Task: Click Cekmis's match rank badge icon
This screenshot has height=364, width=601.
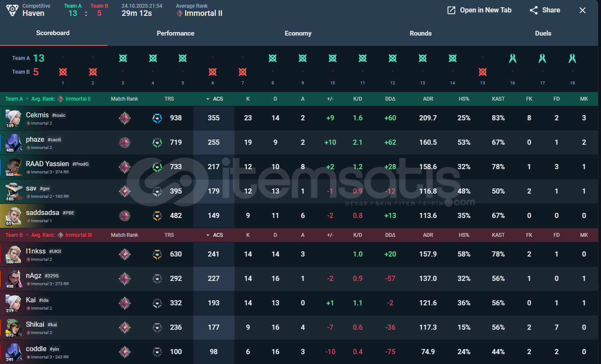Action: pos(125,118)
